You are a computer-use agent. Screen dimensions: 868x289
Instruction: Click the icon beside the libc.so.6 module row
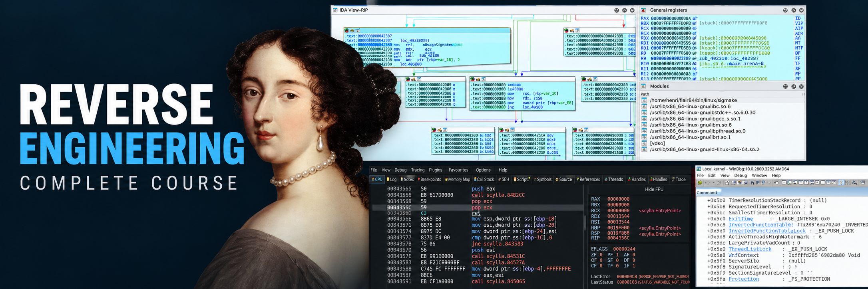[644, 107]
